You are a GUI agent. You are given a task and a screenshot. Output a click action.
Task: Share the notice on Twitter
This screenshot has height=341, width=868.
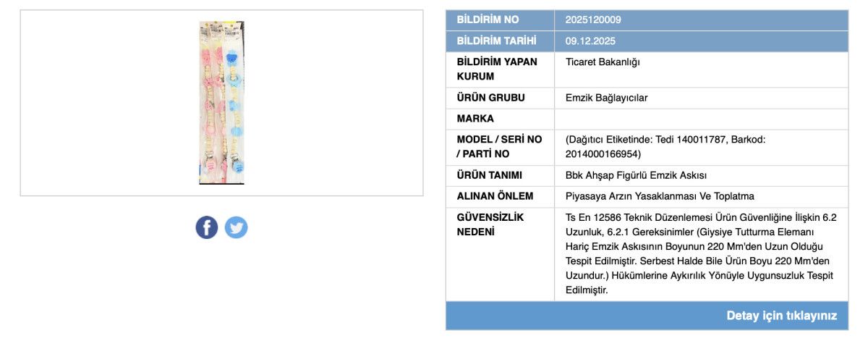(236, 227)
